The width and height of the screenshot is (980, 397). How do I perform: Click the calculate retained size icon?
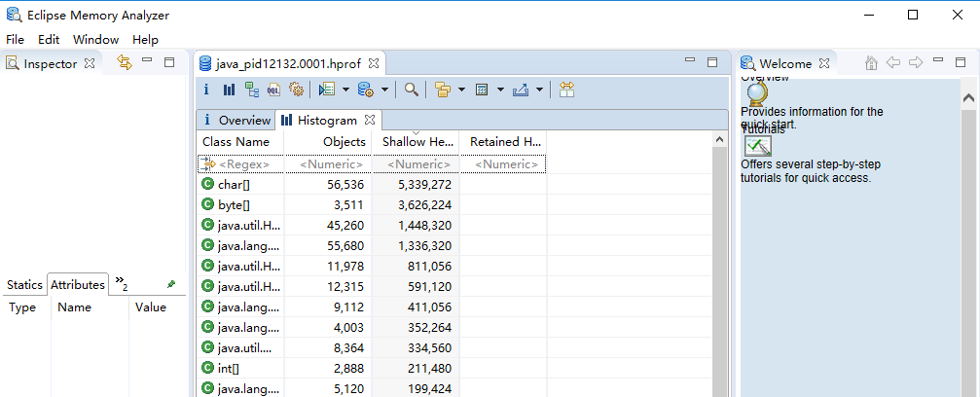(482, 90)
